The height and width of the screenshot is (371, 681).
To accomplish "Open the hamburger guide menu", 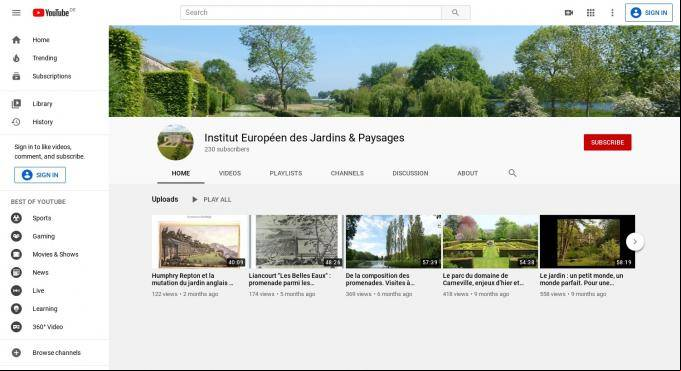I will (16, 13).
